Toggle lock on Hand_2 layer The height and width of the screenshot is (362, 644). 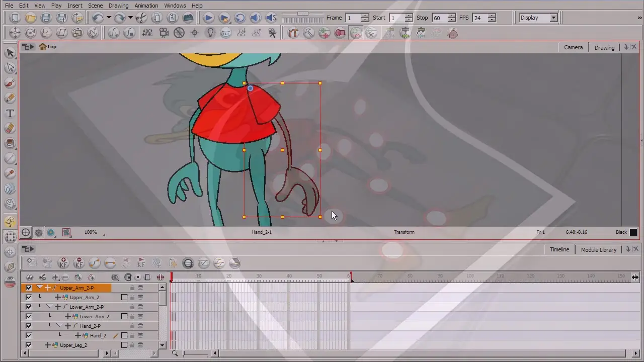point(132,335)
